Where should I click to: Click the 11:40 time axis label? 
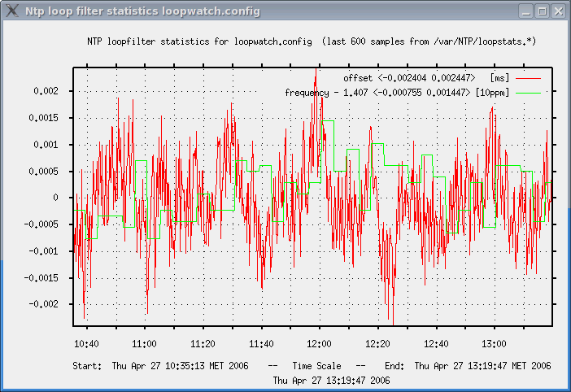pos(261,344)
